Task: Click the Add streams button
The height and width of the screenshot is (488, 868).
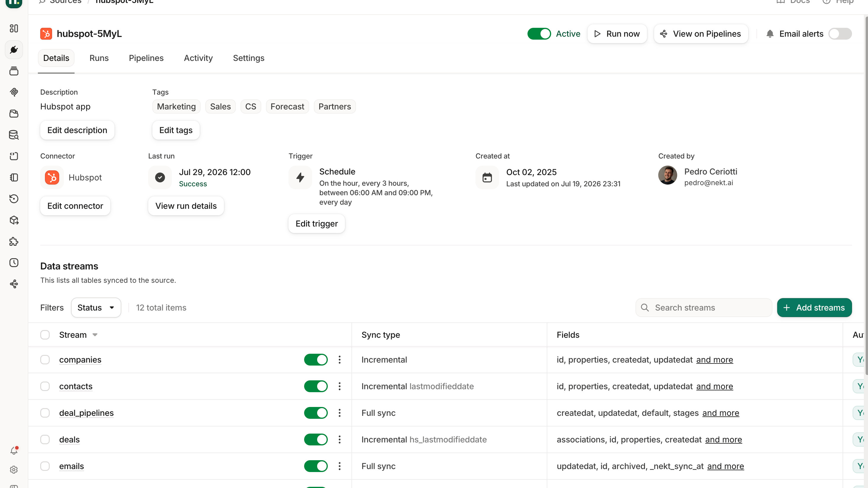Action: [814, 308]
